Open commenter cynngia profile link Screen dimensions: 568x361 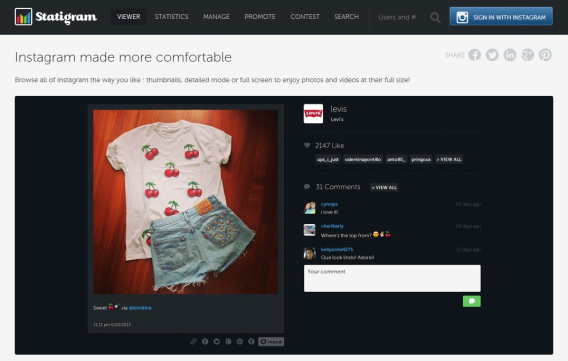[x=329, y=204]
